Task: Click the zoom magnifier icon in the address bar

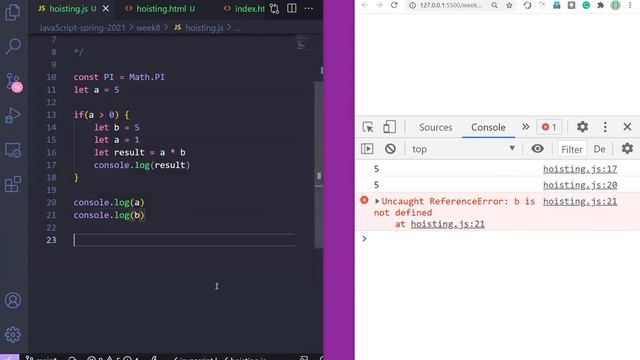Action: click(x=494, y=5)
